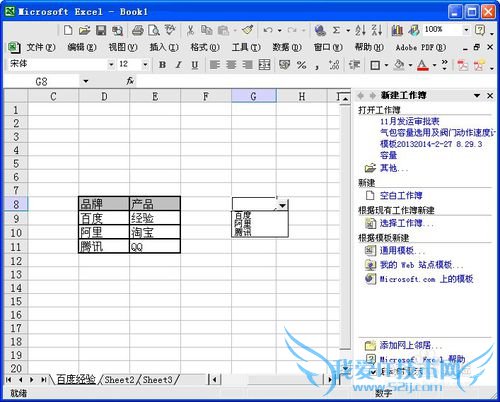Click the Print icon in the toolbar

(137, 30)
